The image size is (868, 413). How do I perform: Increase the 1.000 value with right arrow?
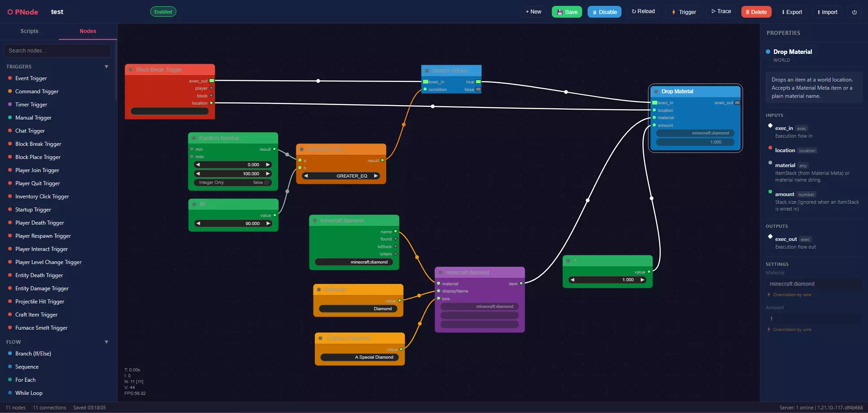pyautogui.click(x=642, y=280)
